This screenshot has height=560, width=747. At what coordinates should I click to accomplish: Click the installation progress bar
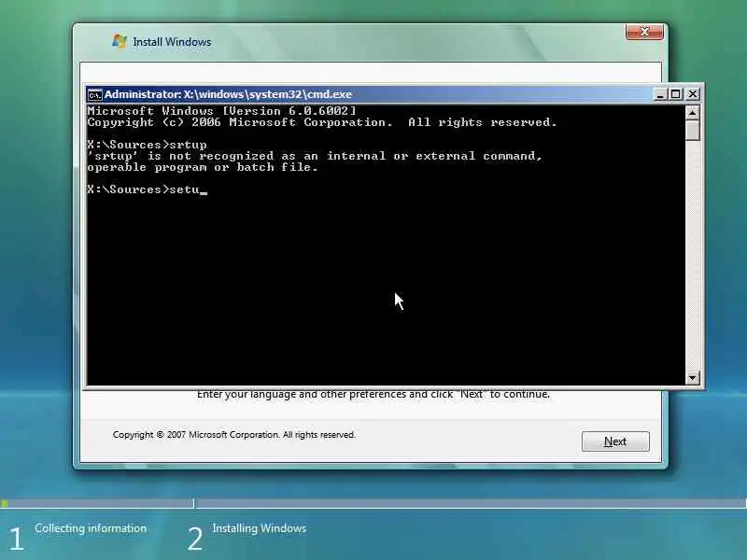(x=373, y=503)
